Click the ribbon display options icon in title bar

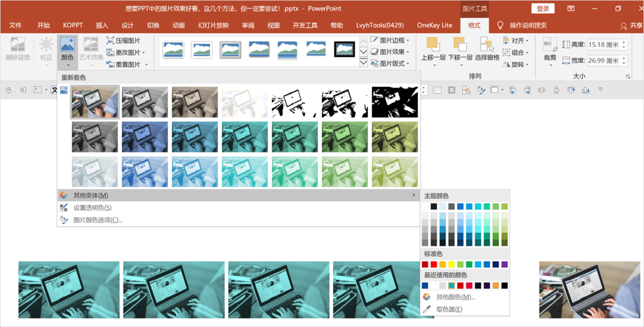click(x=571, y=8)
